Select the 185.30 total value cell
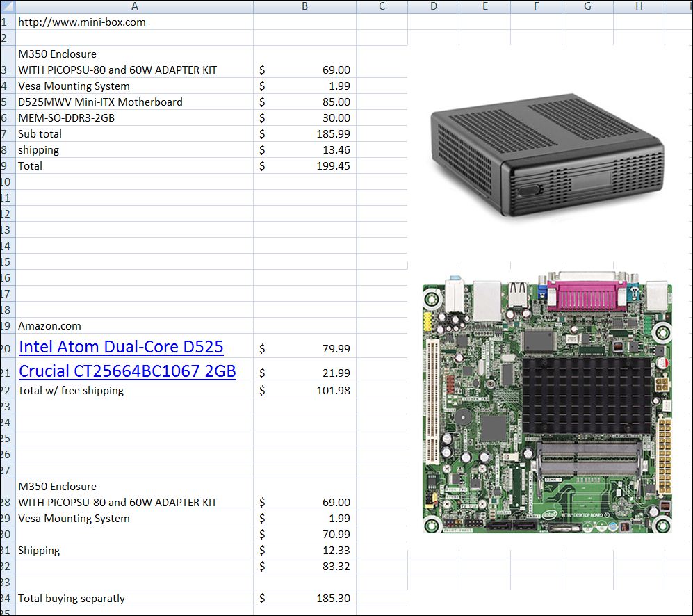 (304, 598)
